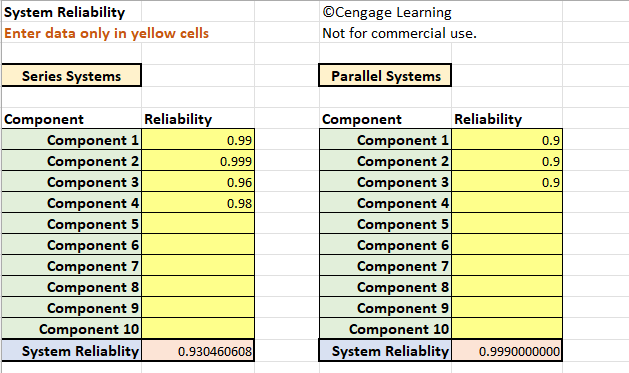Click empty Parallel Component 9 reliability cell
The height and width of the screenshot is (373, 629).
(507, 308)
